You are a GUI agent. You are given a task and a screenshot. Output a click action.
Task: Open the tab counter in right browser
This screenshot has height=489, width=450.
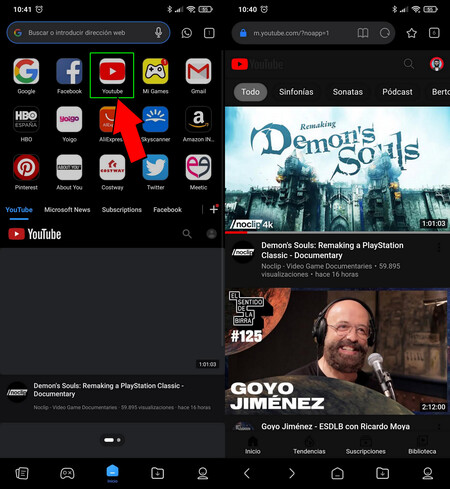tap(434, 33)
